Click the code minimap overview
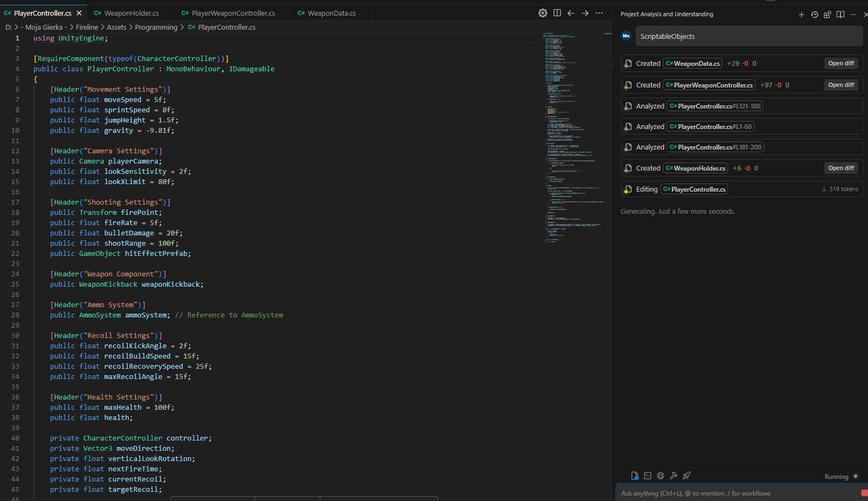This screenshot has height=501, width=868. pyautogui.click(x=573, y=138)
